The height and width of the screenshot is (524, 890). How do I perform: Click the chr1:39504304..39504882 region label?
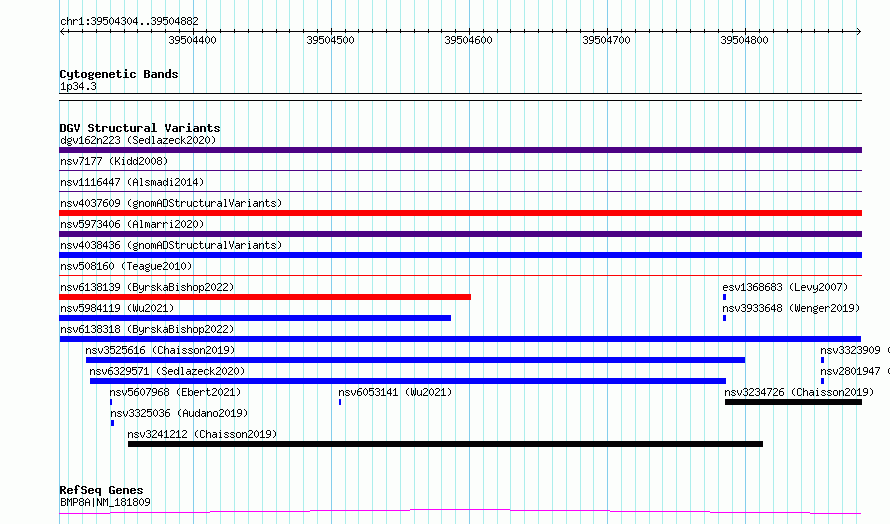(129, 21)
